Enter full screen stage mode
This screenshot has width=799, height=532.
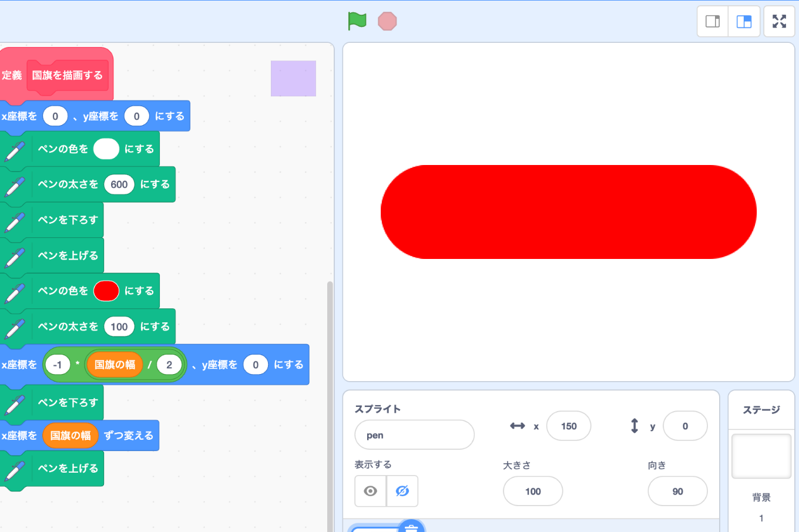(x=779, y=22)
